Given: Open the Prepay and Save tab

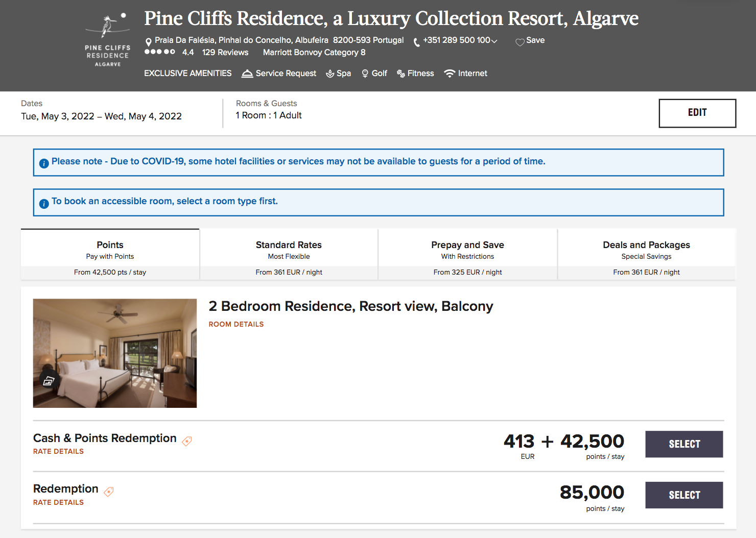Looking at the screenshot, I should 467,254.
